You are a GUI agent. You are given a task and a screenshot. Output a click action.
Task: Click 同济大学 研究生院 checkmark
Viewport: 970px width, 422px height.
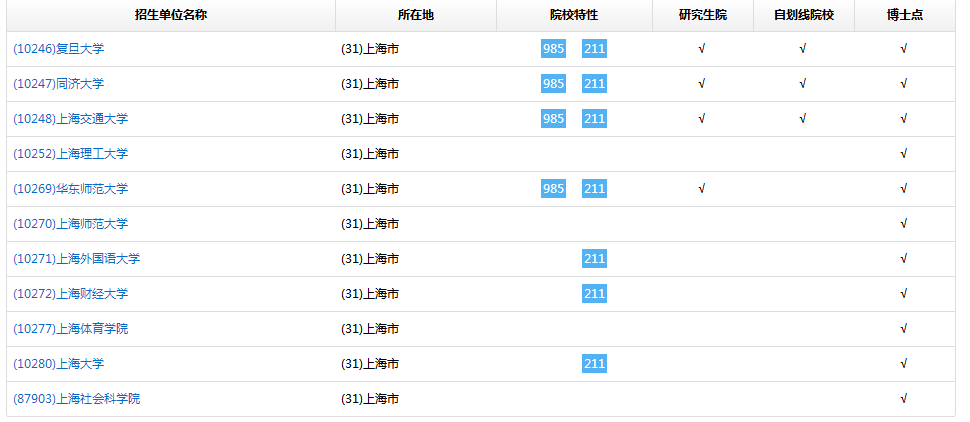pyautogui.click(x=702, y=84)
